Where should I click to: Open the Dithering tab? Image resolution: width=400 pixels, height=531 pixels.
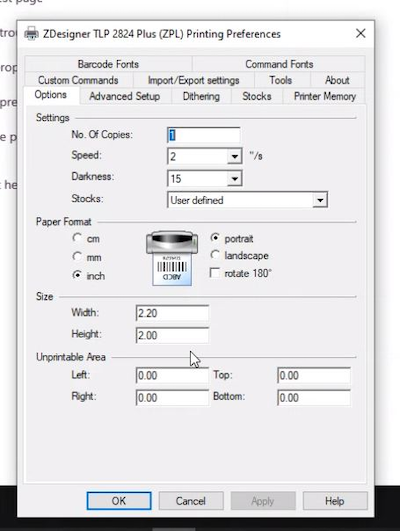point(201,96)
